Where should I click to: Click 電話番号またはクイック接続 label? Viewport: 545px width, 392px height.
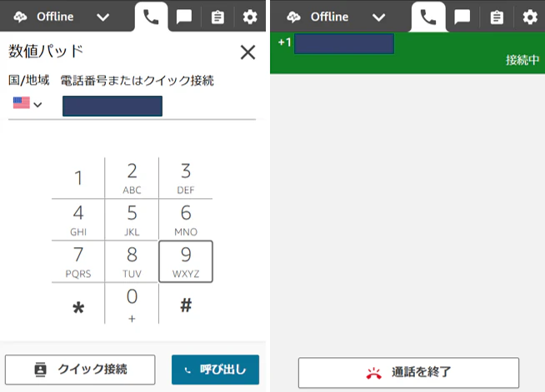pyautogui.click(x=137, y=81)
